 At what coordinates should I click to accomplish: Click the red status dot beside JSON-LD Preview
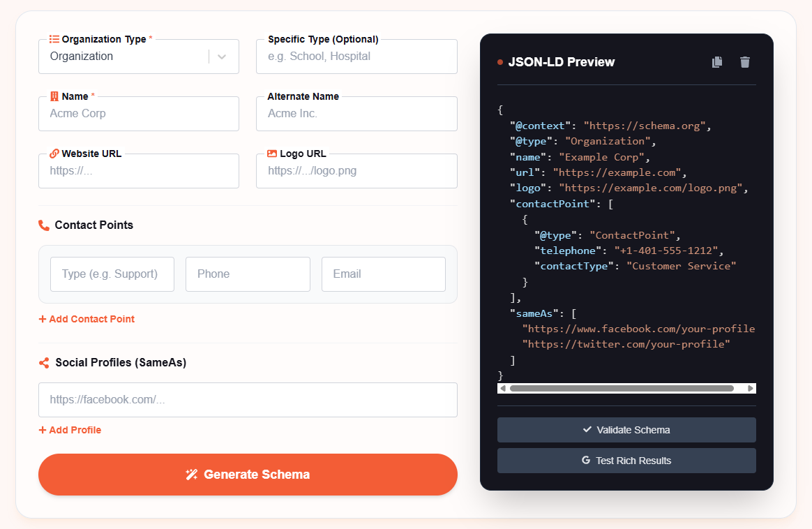point(499,62)
